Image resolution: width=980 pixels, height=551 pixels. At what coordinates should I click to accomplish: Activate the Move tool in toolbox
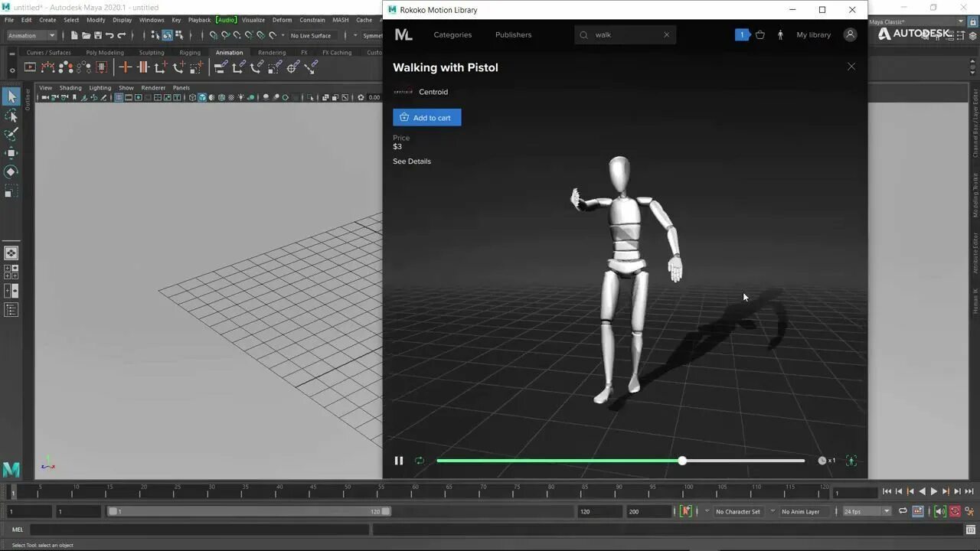(11, 153)
